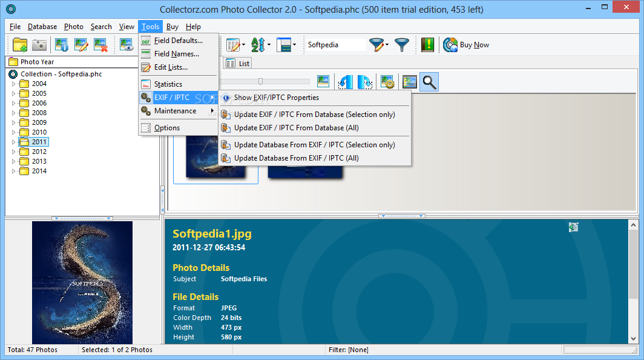Open dropdown arrow beside A-Z sort icon

(x=269, y=45)
